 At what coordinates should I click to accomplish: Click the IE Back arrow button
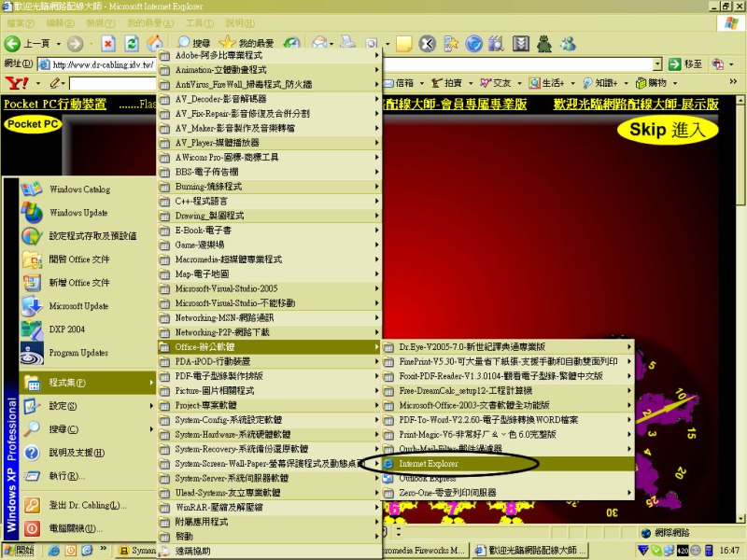tap(12, 44)
